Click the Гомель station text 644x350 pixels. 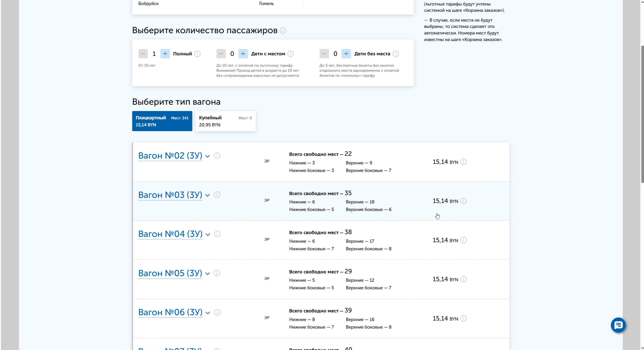coord(266,4)
